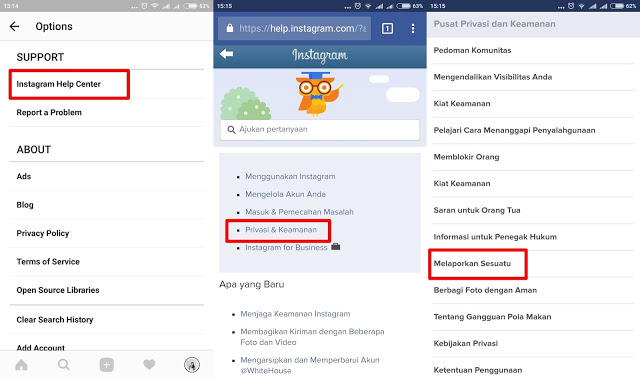Click the Privasi & Keamanan link
Image resolution: width=640 pixels, height=379 pixels.
[281, 230]
